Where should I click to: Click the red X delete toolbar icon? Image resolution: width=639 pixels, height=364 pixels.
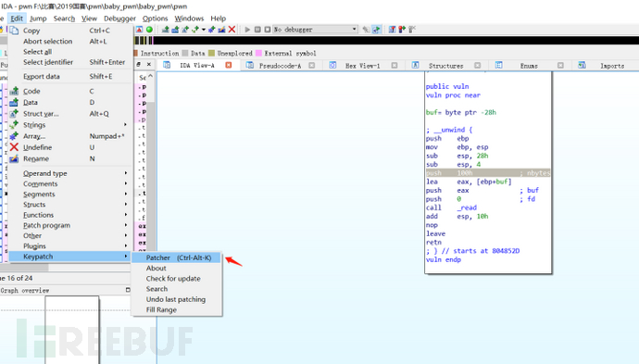click(x=232, y=30)
